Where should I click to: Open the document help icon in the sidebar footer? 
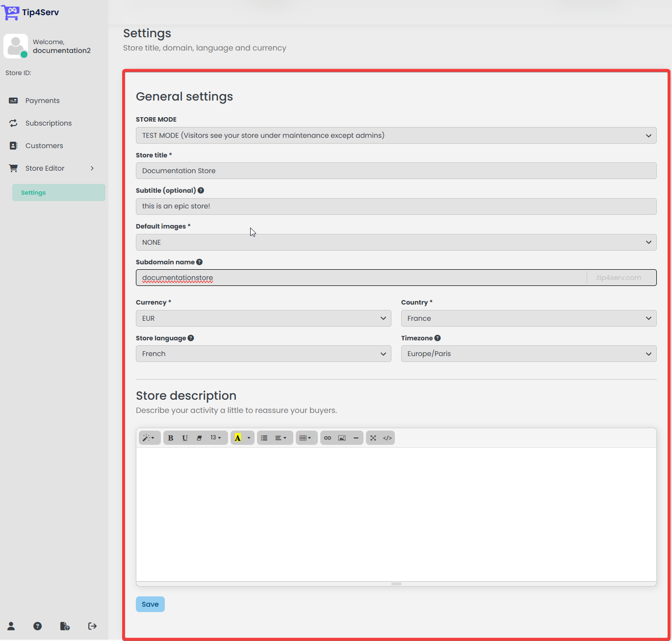[x=65, y=626]
